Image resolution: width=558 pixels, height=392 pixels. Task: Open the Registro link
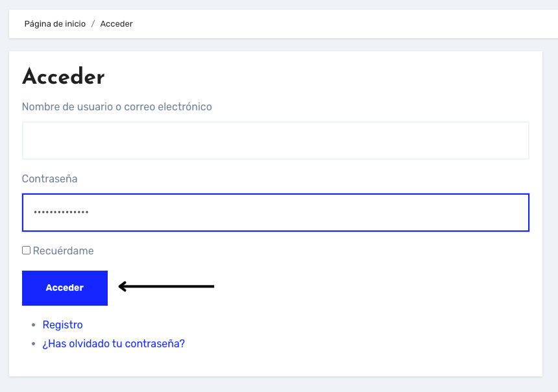(62, 325)
